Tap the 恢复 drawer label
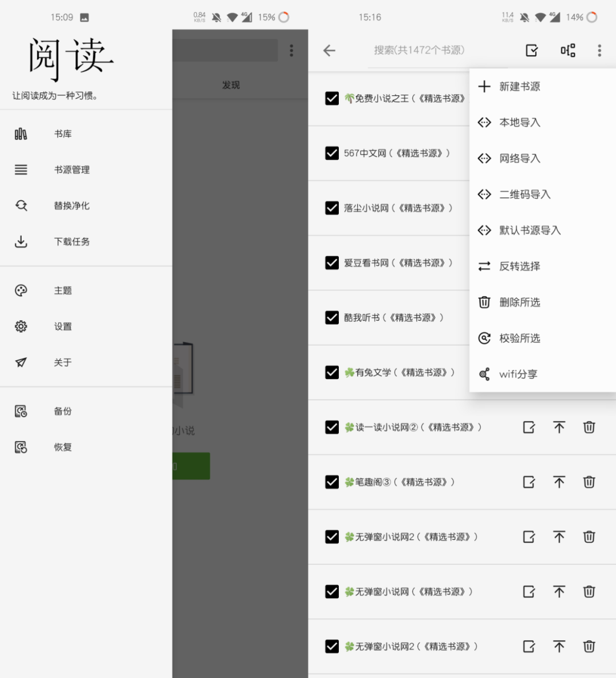The width and height of the screenshot is (616, 678). tap(63, 447)
